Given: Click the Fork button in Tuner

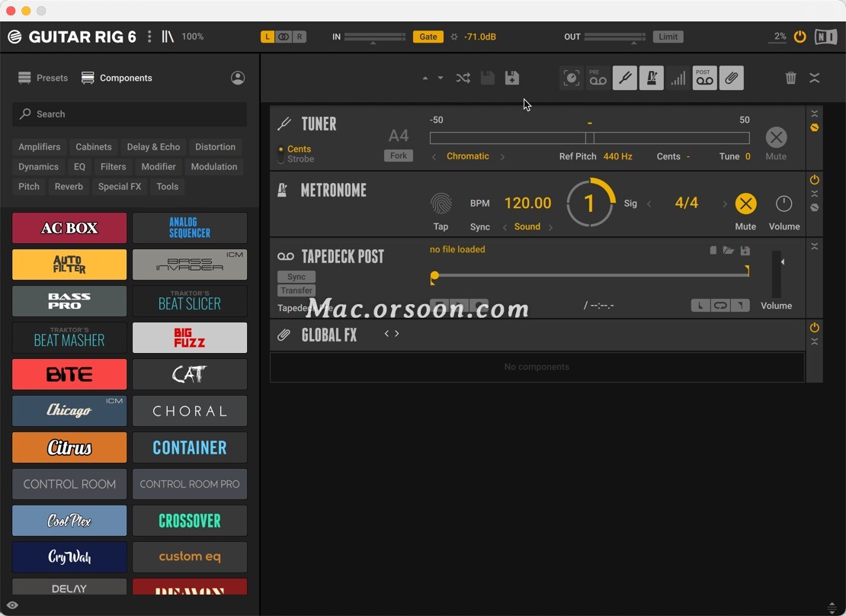Looking at the screenshot, I should click(398, 156).
